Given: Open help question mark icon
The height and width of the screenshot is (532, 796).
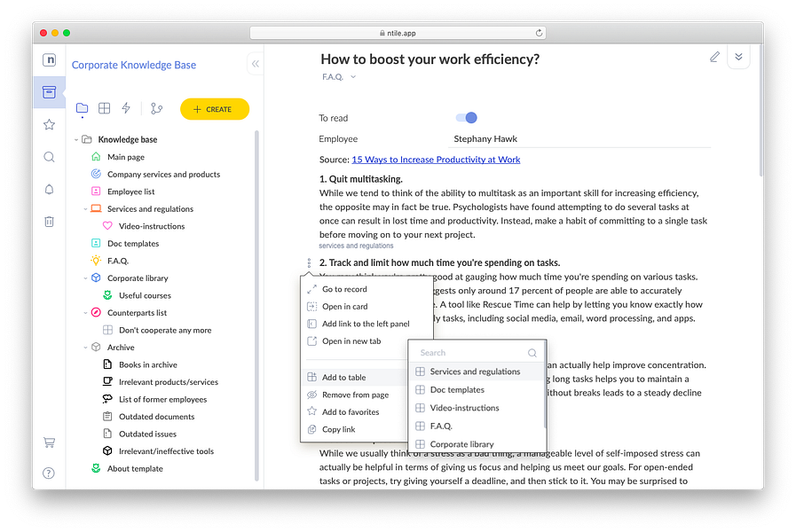Looking at the screenshot, I should (x=49, y=473).
